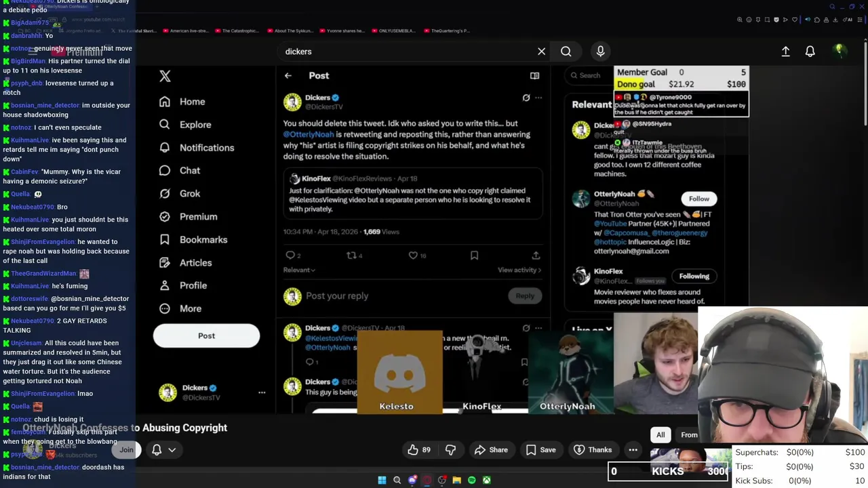Open Windows taskbar search
The width and height of the screenshot is (868, 488).
coord(397,480)
